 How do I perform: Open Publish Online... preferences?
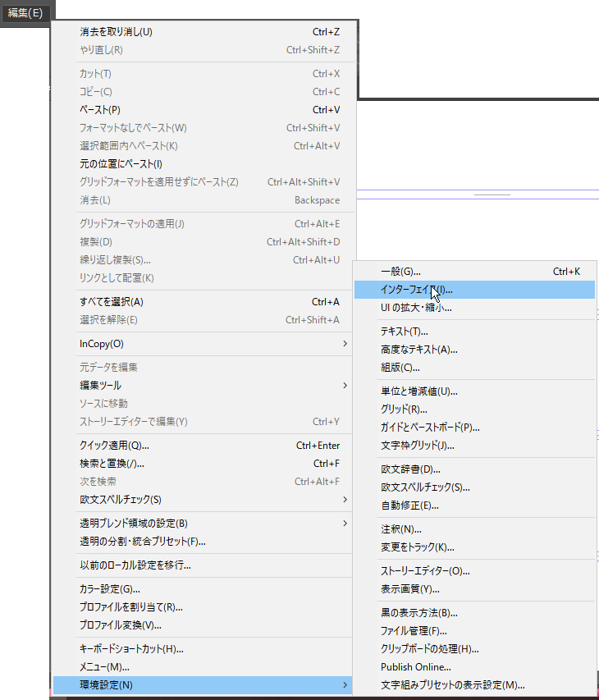tap(475, 667)
